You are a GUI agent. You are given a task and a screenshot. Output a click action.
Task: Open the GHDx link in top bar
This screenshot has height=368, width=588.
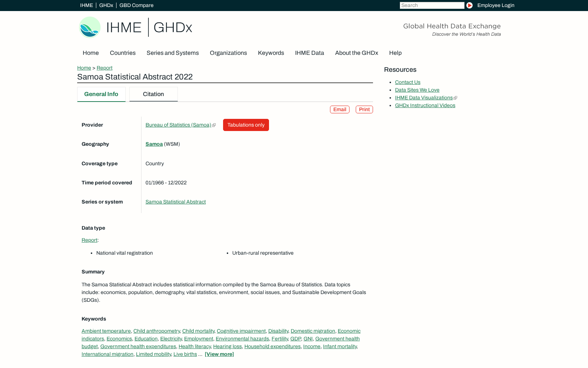click(106, 5)
